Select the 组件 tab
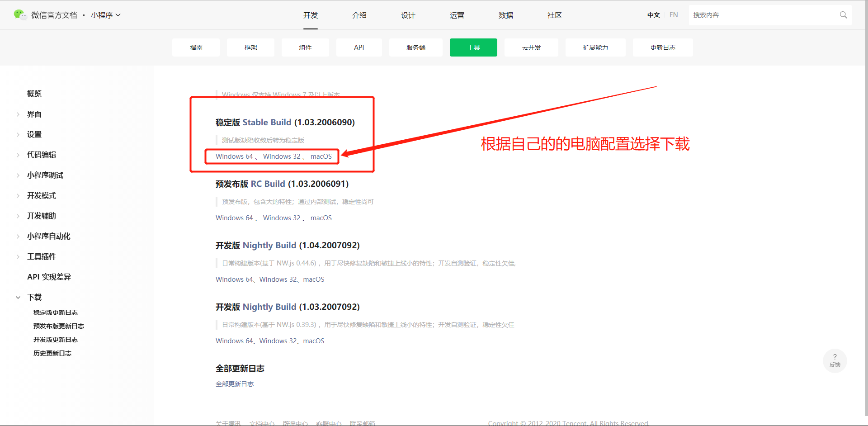Image resolution: width=868 pixels, height=426 pixels. coord(305,47)
